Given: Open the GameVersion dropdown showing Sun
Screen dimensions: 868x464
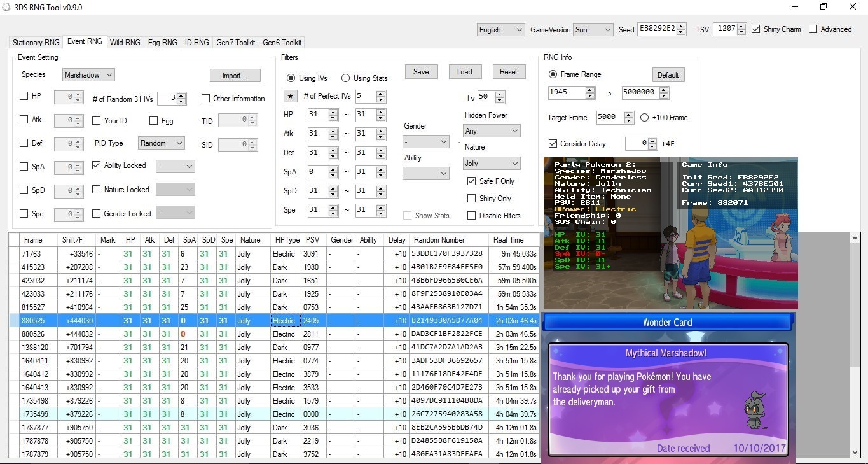Looking at the screenshot, I should pos(593,29).
